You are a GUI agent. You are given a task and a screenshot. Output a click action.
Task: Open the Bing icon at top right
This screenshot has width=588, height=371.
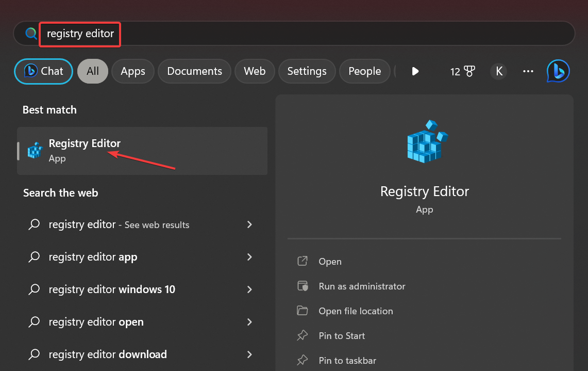pyautogui.click(x=558, y=71)
